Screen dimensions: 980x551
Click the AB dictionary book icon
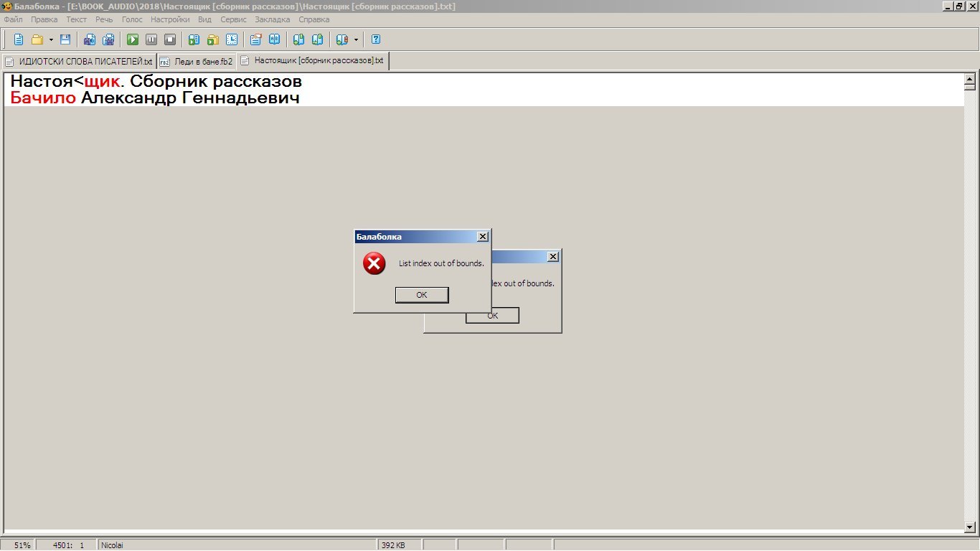(274, 39)
